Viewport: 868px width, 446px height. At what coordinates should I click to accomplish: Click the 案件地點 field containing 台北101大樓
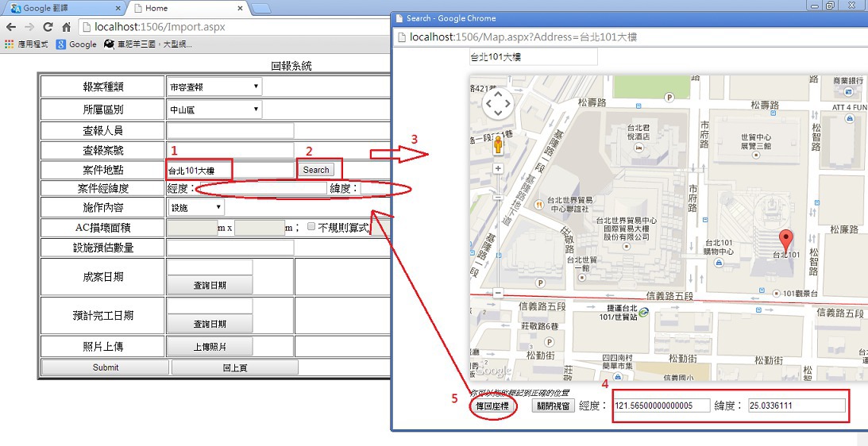[230, 171]
